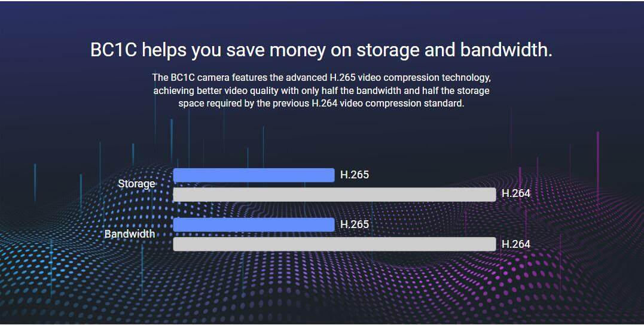Click the H.265 label beside Bandwidth bar
Screen dimensions: 644x325
(355, 224)
